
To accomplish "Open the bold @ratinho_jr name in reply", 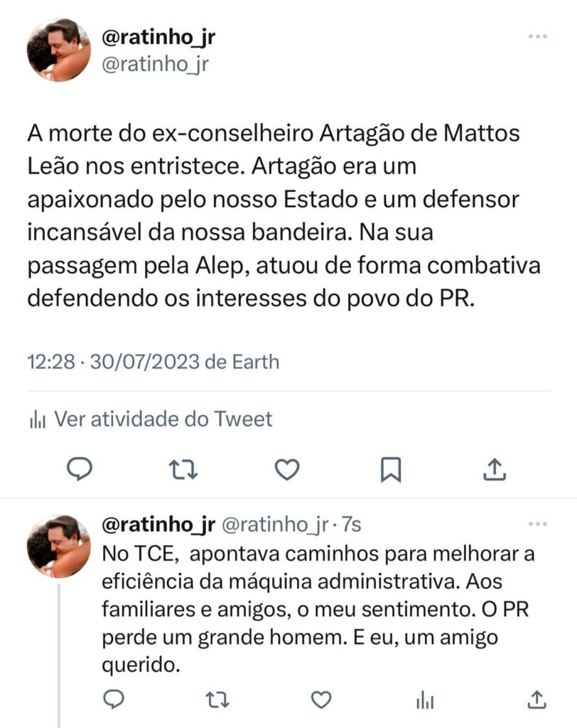I will [159, 525].
